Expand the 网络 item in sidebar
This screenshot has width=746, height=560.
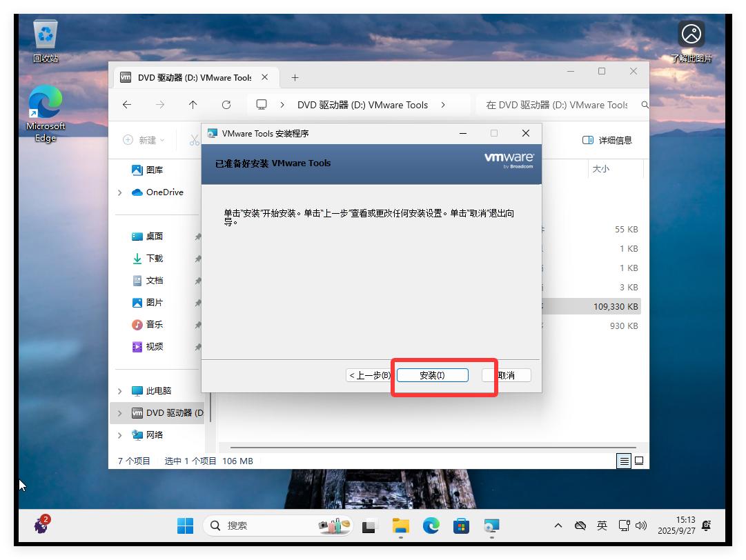pyautogui.click(x=120, y=435)
